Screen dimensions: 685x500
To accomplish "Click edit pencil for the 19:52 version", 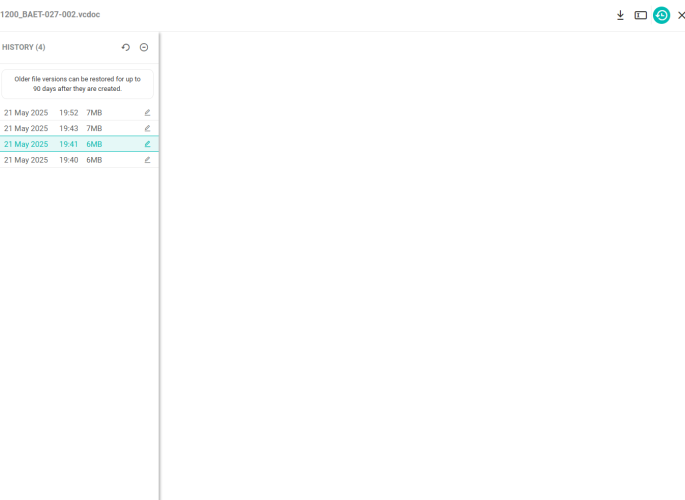I will coord(147,113).
